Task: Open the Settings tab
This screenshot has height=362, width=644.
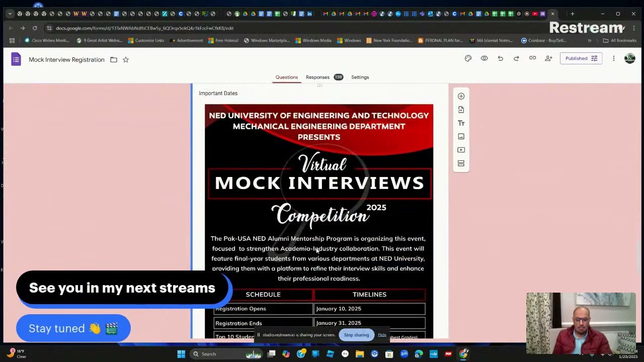Action: coord(360,77)
